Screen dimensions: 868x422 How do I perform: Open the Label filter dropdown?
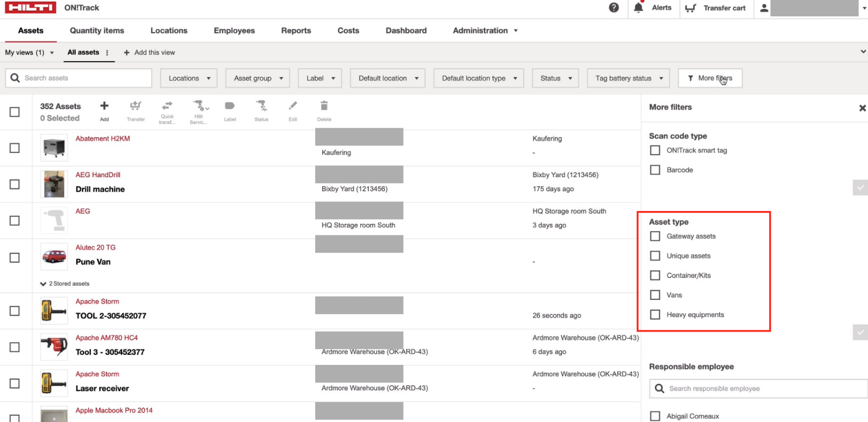(x=320, y=78)
